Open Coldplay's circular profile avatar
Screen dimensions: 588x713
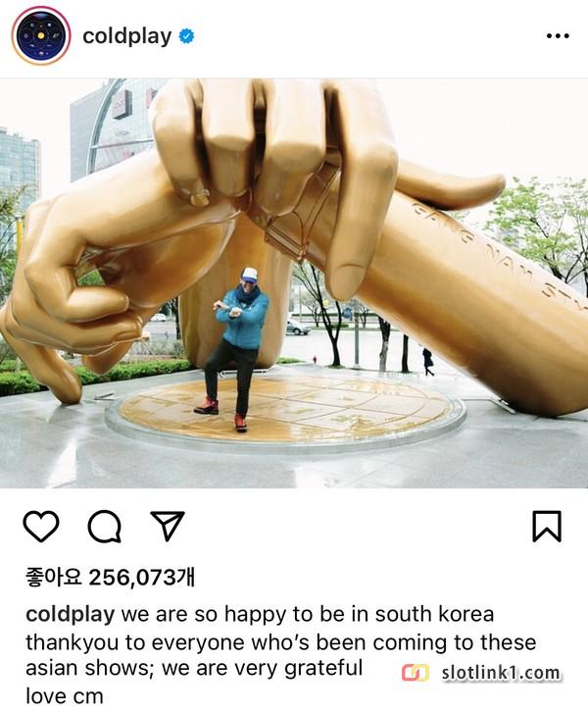pyautogui.click(x=41, y=35)
